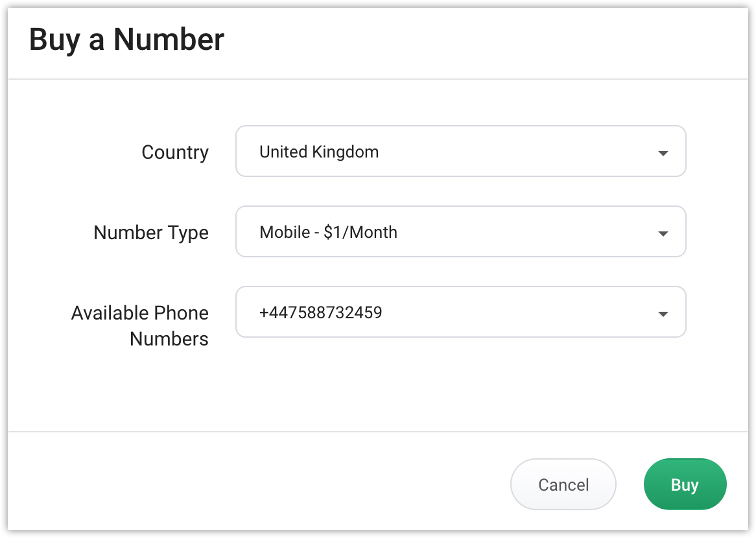Click the word "Numbers" in the phone label
Viewport: 756px width, 538px height.
(x=169, y=339)
